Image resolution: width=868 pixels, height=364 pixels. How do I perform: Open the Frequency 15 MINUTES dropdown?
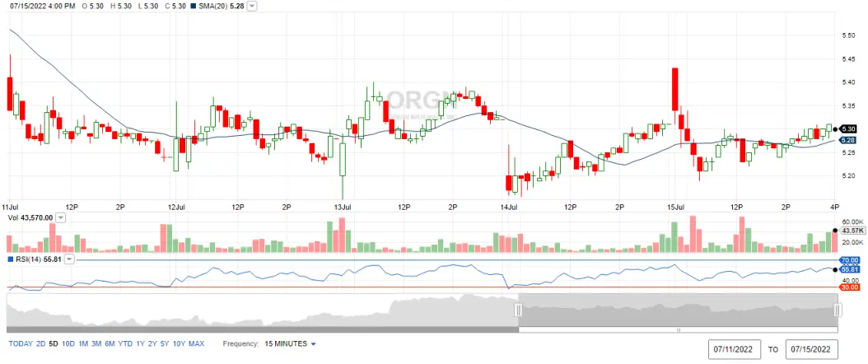(290, 343)
